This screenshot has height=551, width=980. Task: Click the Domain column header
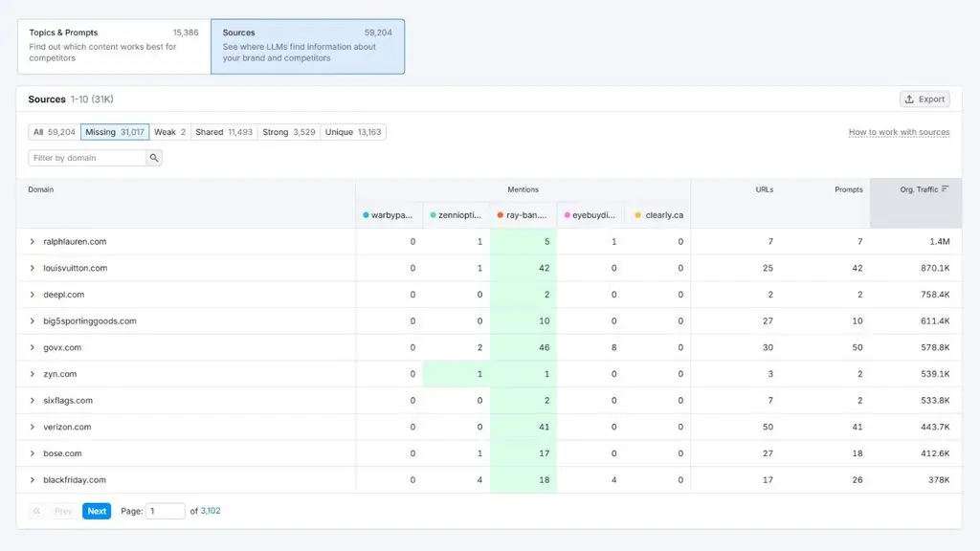click(40, 189)
